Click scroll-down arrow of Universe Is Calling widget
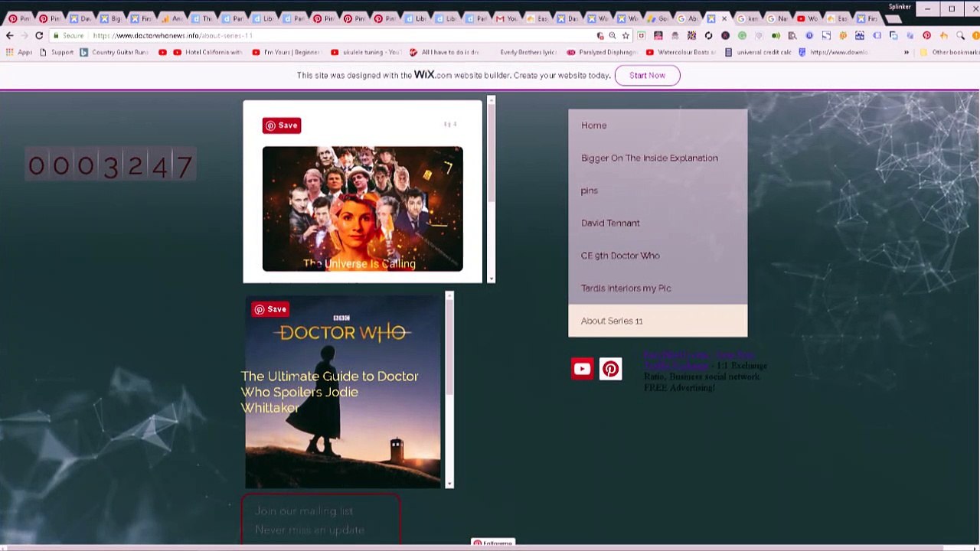980x551 pixels. coord(491,279)
